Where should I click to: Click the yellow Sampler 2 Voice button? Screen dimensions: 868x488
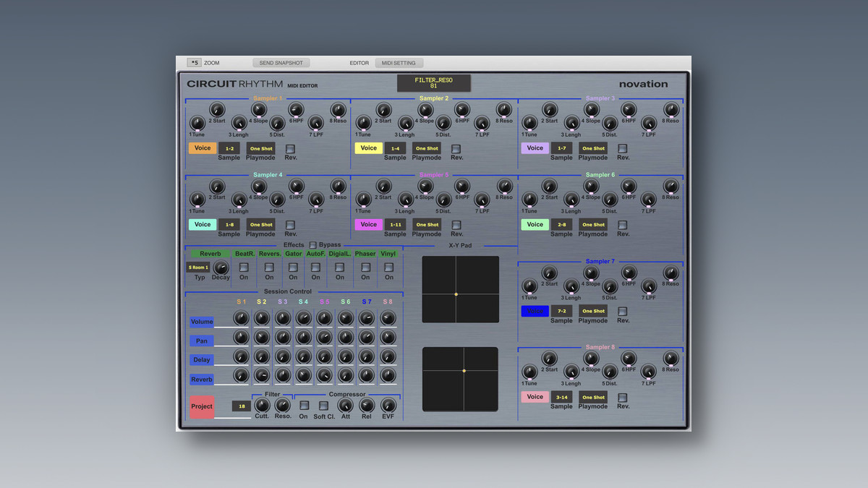[x=369, y=147]
